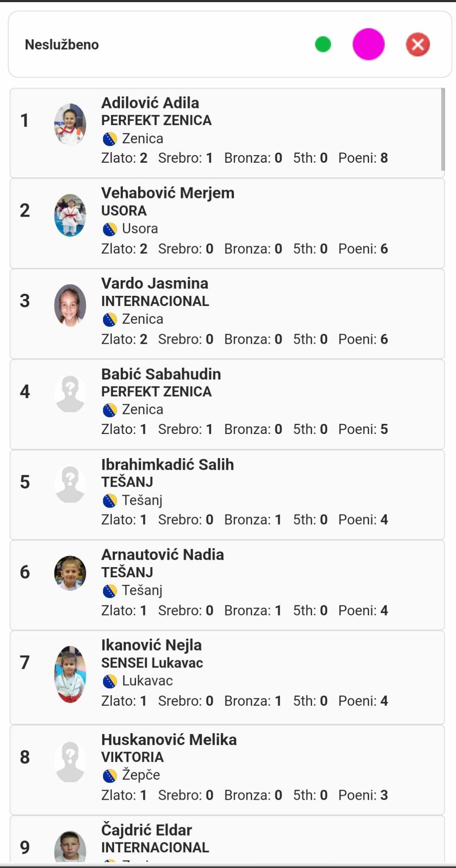Click Babić Sabahudin's placeholder avatar icon

(70, 394)
